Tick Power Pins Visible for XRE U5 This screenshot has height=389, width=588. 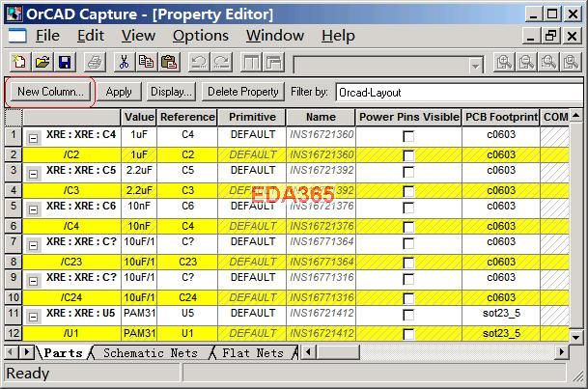click(408, 315)
